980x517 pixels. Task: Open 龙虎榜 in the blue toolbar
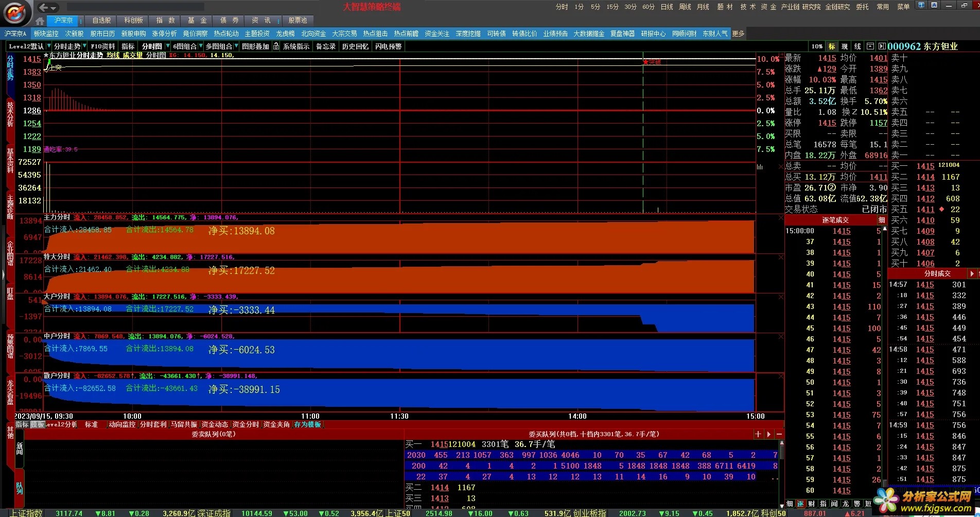click(285, 33)
